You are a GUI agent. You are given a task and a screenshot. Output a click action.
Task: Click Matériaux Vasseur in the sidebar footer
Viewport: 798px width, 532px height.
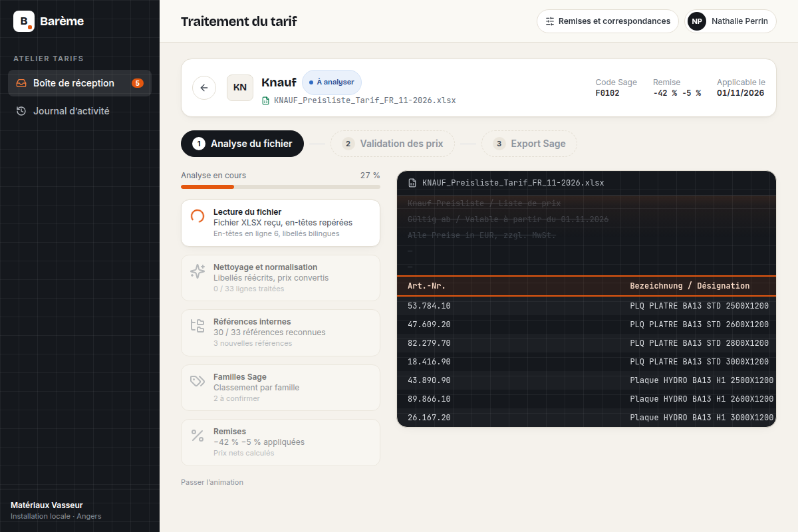tap(47, 505)
